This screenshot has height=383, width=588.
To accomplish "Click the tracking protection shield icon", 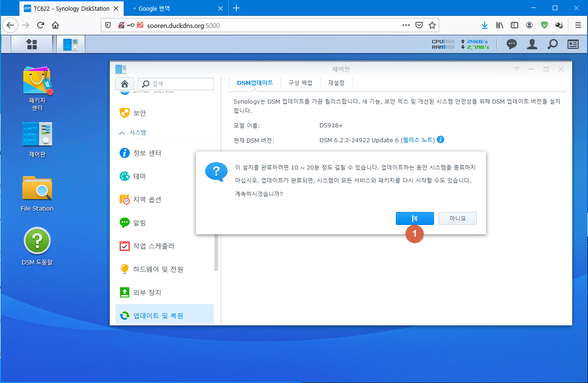I will click(108, 25).
